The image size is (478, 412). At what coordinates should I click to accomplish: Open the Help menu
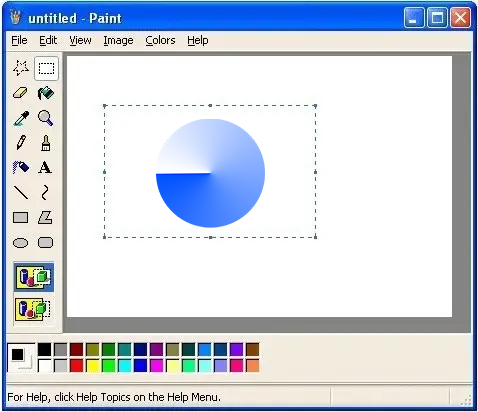(198, 40)
